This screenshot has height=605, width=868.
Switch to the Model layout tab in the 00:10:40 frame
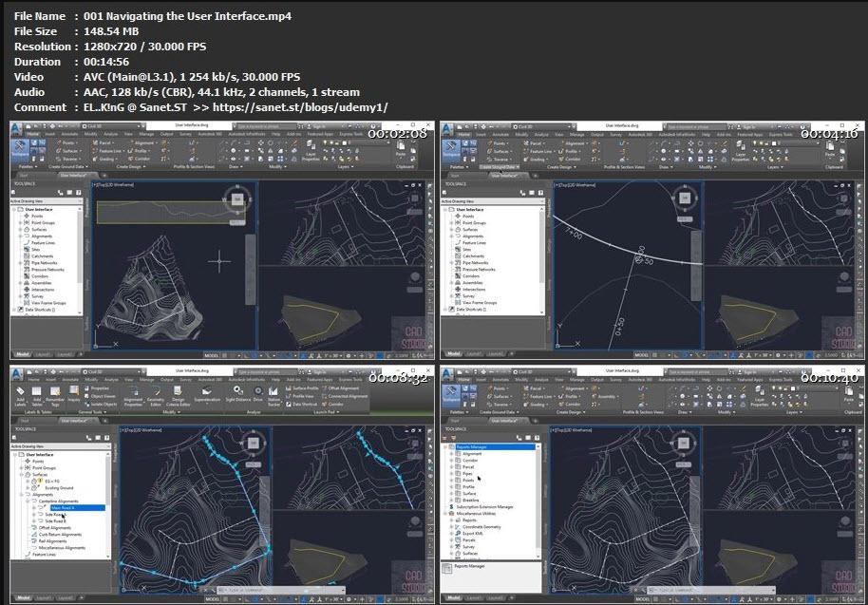click(453, 597)
